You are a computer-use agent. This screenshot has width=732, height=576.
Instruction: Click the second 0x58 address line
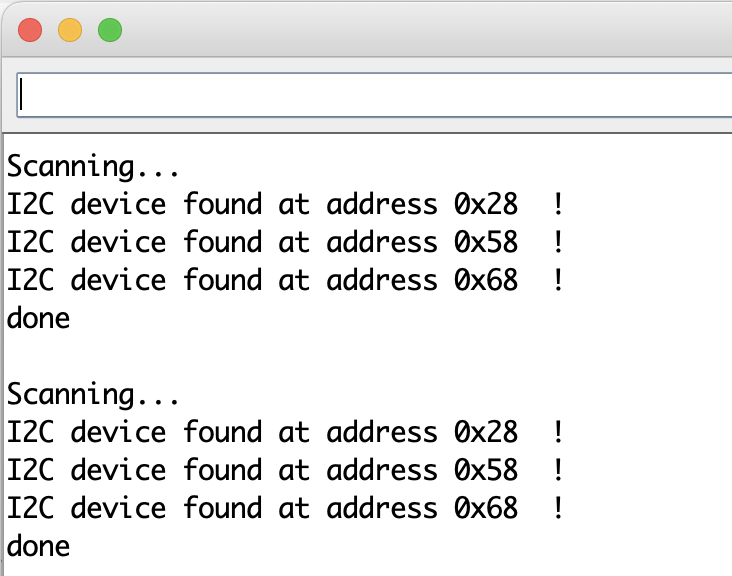click(x=286, y=470)
